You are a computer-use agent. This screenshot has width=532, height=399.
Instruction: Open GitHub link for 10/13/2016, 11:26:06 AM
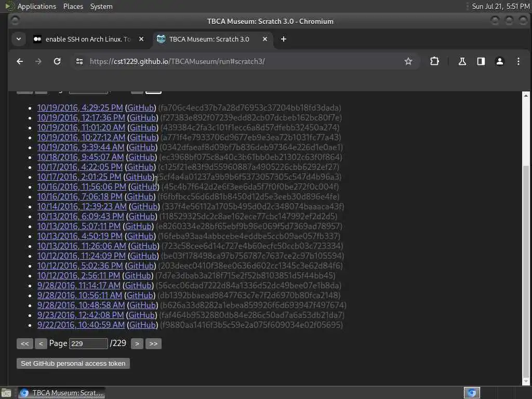pos(144,246)
